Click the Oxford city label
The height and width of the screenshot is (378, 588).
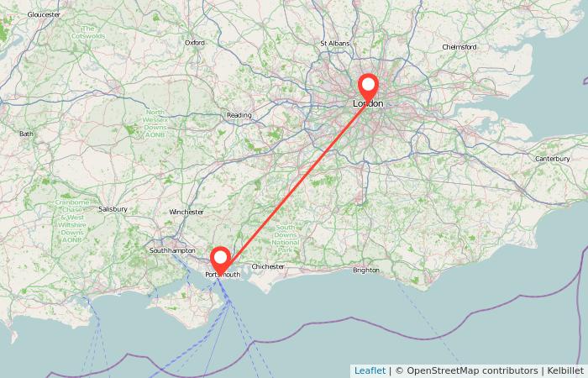point(195,43)
